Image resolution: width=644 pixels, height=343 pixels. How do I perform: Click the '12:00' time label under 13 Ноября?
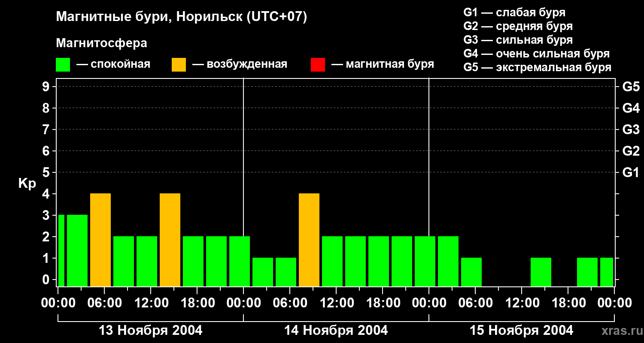tap(151, 303)
